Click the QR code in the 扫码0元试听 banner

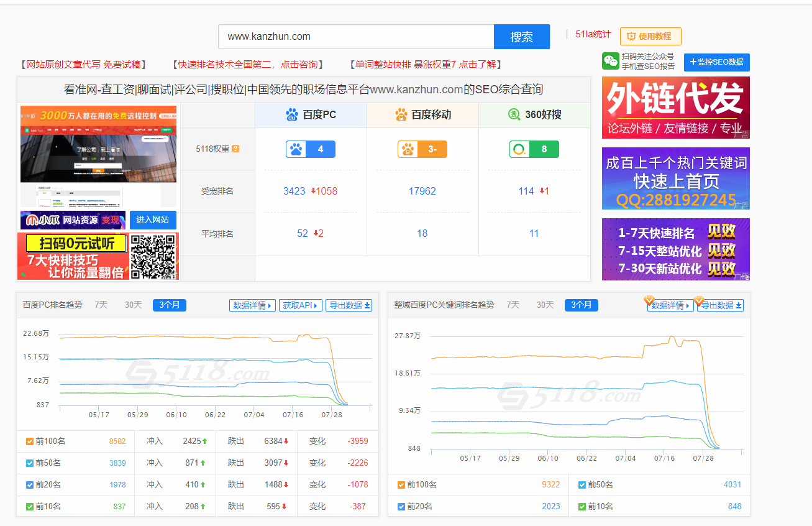(x=153, y=256)
